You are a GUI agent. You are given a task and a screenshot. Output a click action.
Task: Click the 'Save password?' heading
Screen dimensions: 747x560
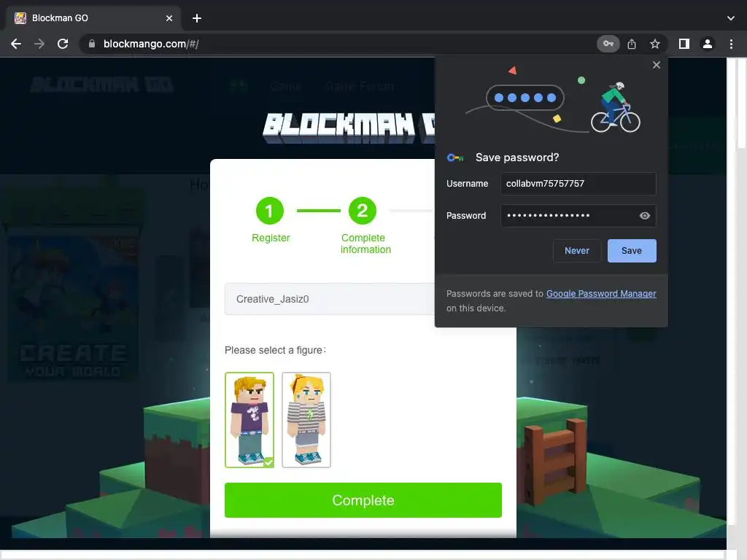(x=517, y=157)
